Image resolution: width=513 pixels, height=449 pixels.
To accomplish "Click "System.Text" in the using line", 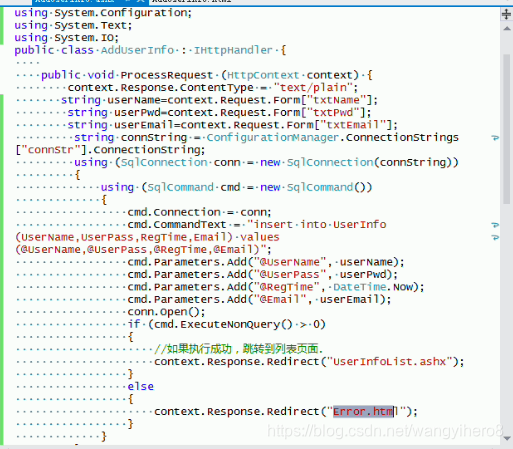I will pos(91,26).
